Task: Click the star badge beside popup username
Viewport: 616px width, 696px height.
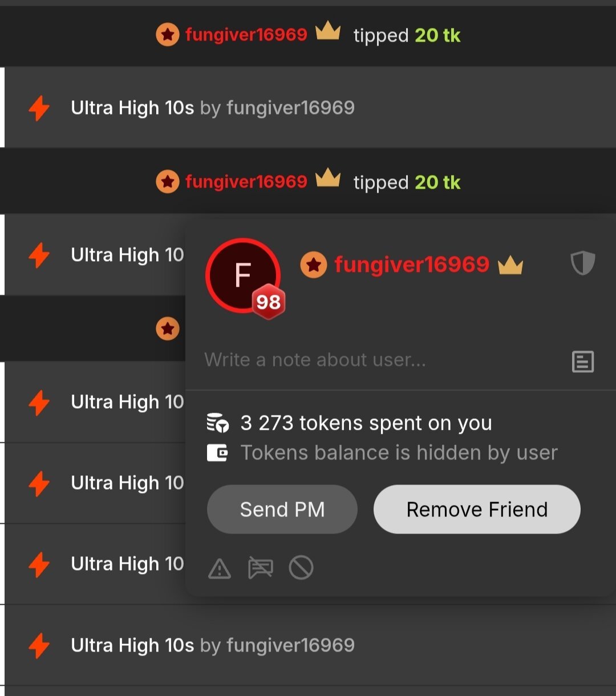Action: [x=313, y=265]
